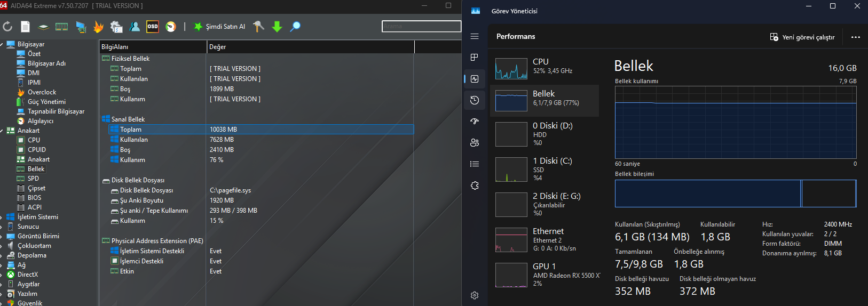Viewport: 868px width, 306px height.
Task: Open Görüntü Birimi tree node
Action: pyautogui.click(x=38, y=236)
